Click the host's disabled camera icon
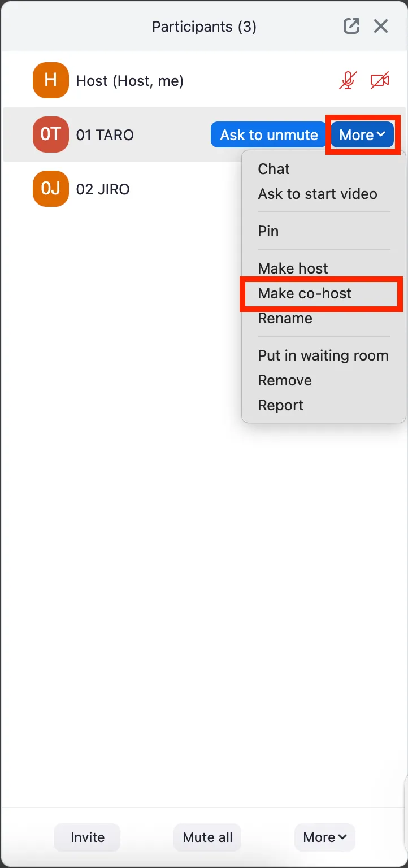The image size is (408, 868). (380, 81)
